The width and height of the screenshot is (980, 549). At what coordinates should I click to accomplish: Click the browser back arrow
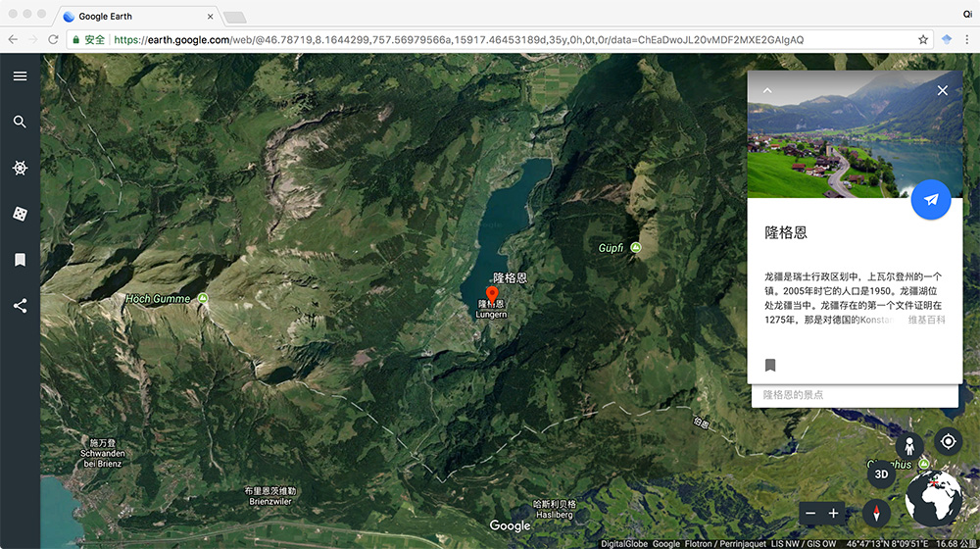[13, 39]
